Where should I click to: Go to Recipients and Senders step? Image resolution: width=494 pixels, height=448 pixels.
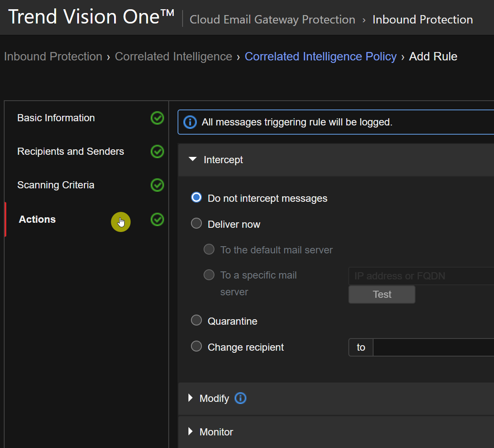tap(71, 151)
